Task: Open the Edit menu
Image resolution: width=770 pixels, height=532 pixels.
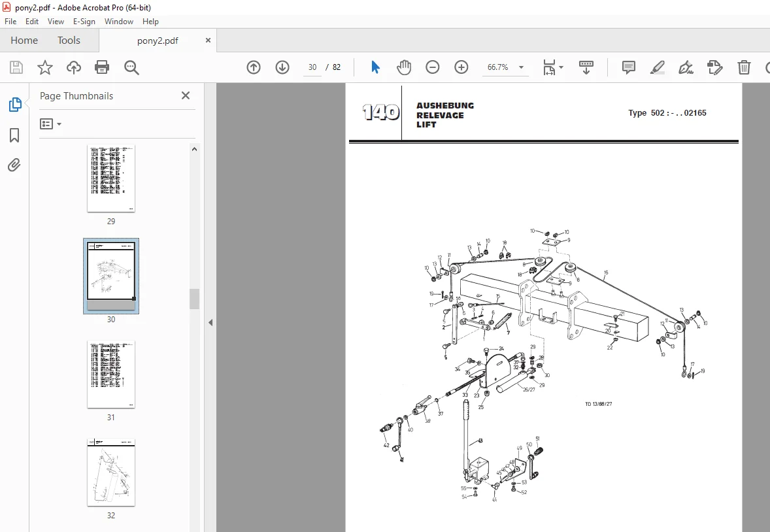Action: click(x=32, y=22)
